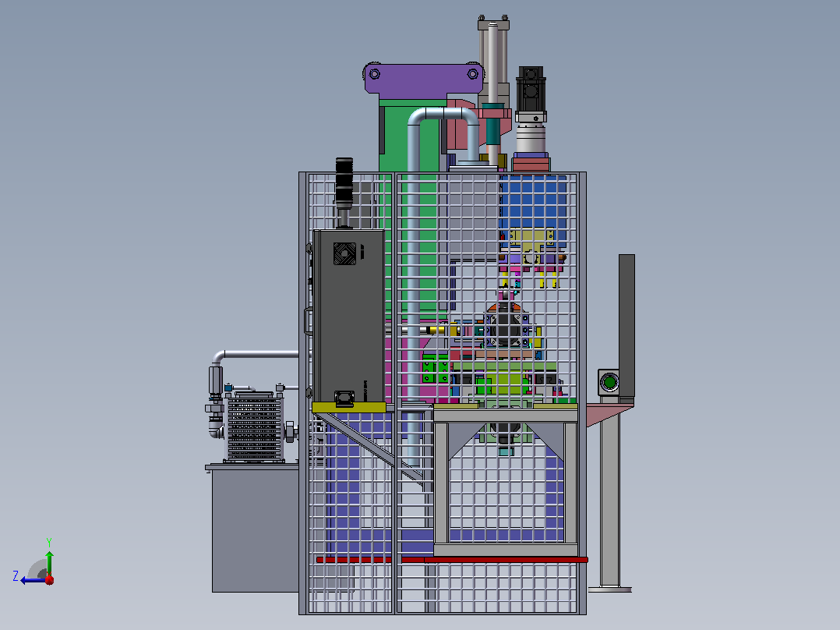This screenshot has height=630, width=840.
Task: Pick the black stacked signal tower light
Action: click(344, 183)
